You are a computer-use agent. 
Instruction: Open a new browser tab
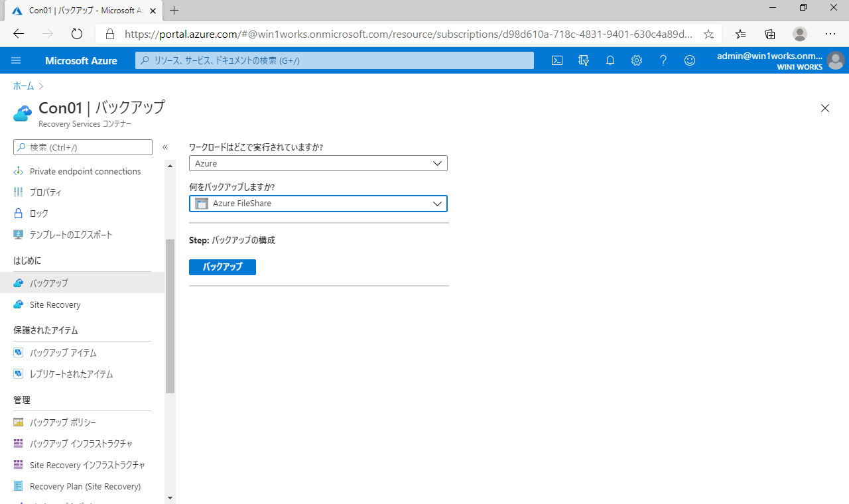174,11
